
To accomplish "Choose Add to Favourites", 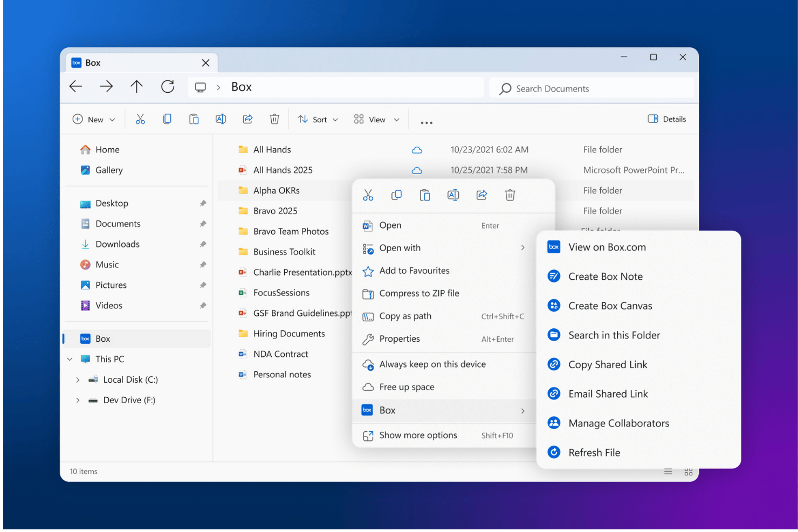I will pyautogui.click(x=445, y=271).
